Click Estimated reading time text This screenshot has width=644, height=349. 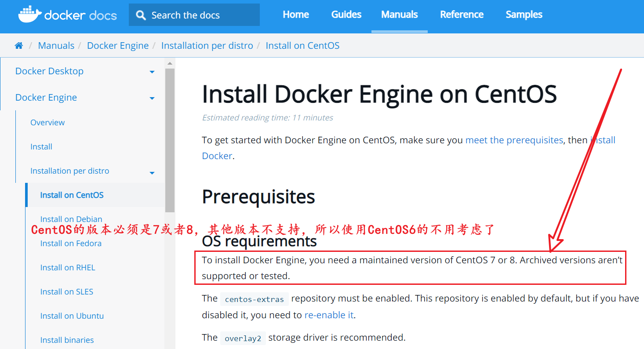point(267,118)
